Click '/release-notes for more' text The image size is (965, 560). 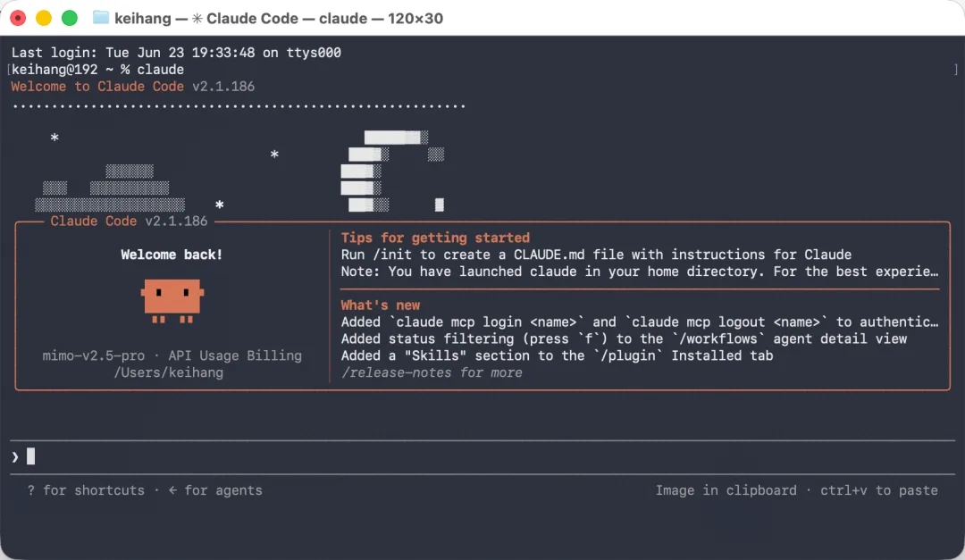(x=432, y=372)
